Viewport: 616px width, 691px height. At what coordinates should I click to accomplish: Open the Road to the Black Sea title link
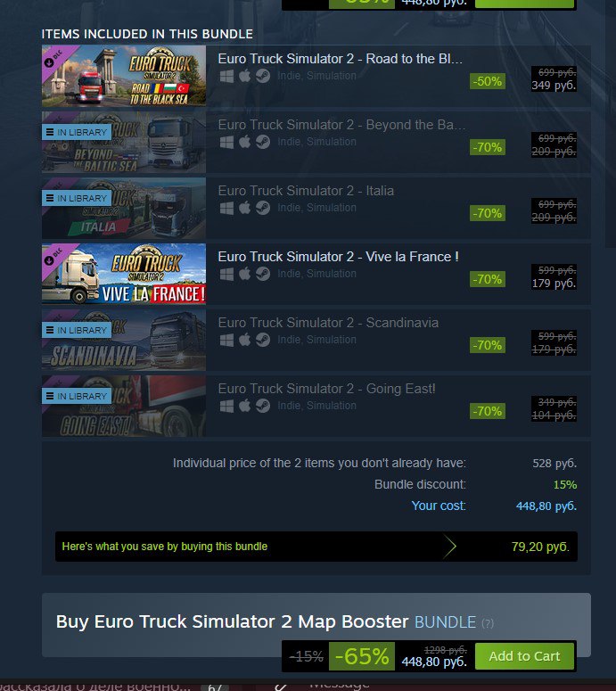click(341, 59)
